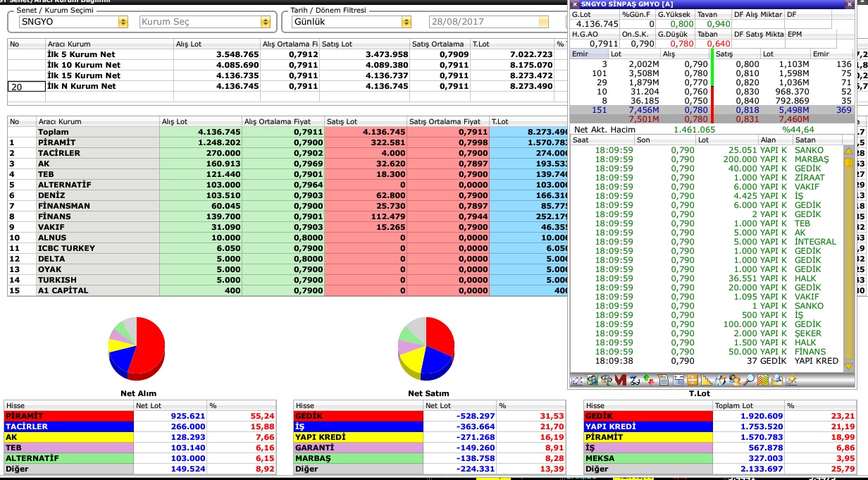Click the Alan column header

coord(775,140)
